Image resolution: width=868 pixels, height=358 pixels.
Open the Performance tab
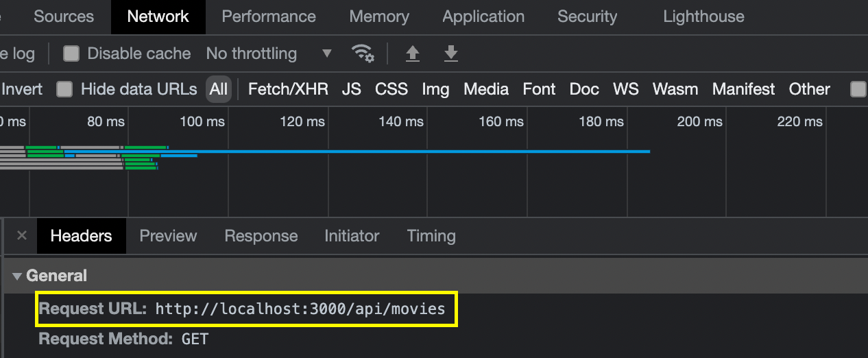[x=269, y=16]
